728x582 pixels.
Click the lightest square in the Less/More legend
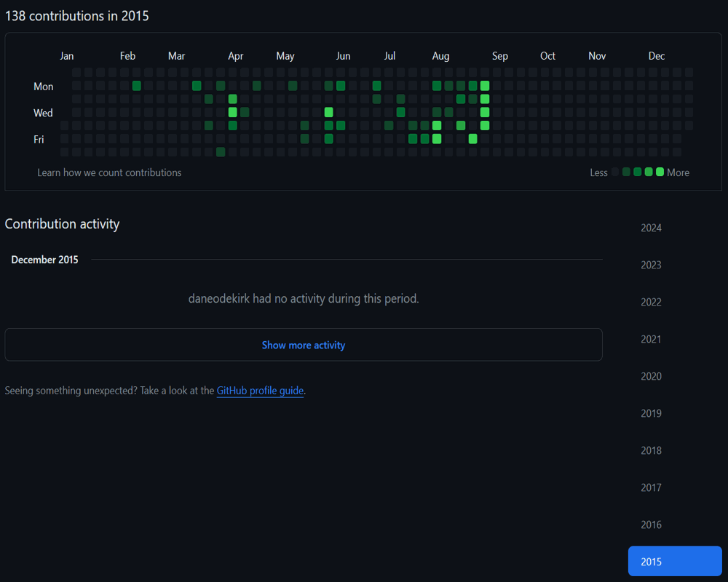[x=615, y=172]
